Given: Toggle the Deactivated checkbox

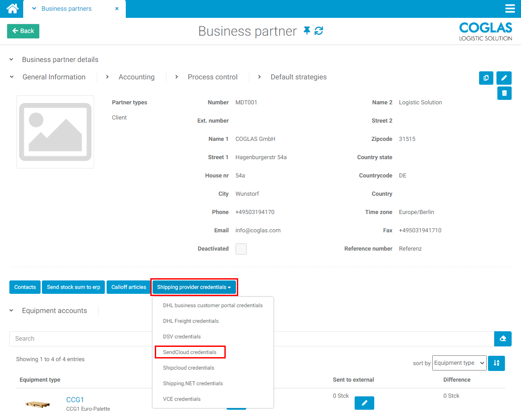Looking at the screenshot, I should pos(241,249).
